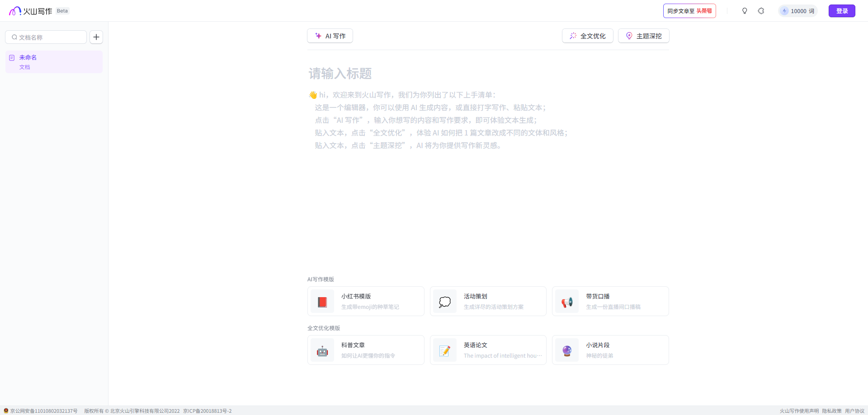Open the 活动策划 template card

click(x=488, y=301)
